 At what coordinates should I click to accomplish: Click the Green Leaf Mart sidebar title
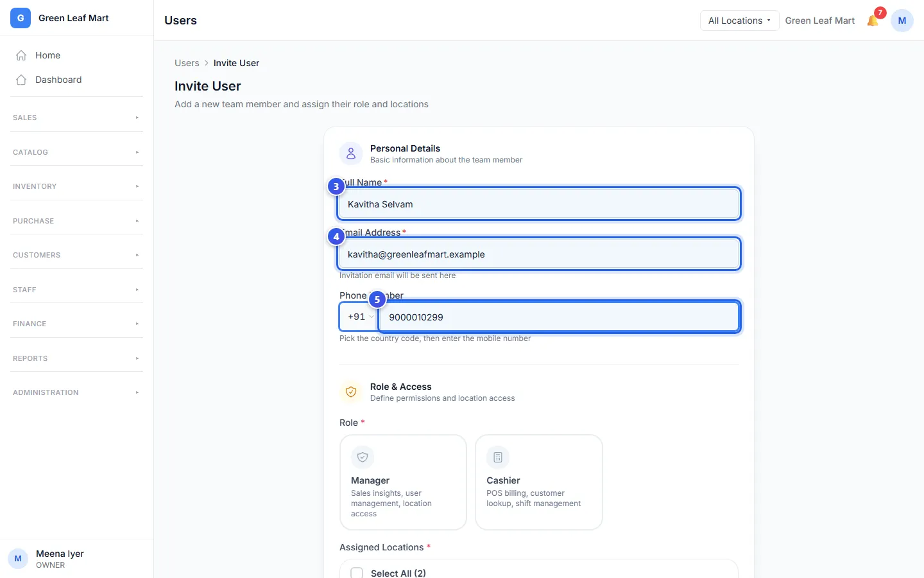(74, 18)
